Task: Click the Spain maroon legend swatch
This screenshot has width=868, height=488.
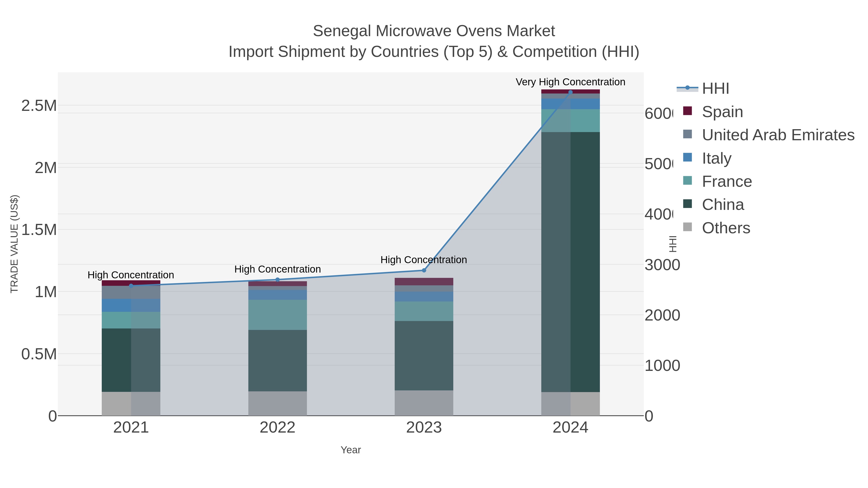Action: coord(687,111)
